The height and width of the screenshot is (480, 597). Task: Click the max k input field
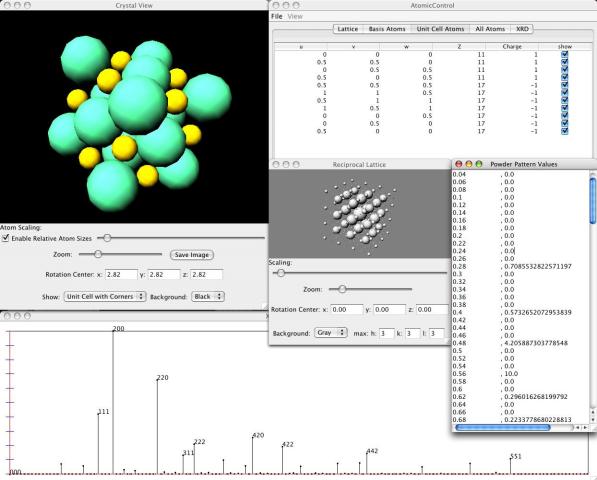click(x=412, y=334)
